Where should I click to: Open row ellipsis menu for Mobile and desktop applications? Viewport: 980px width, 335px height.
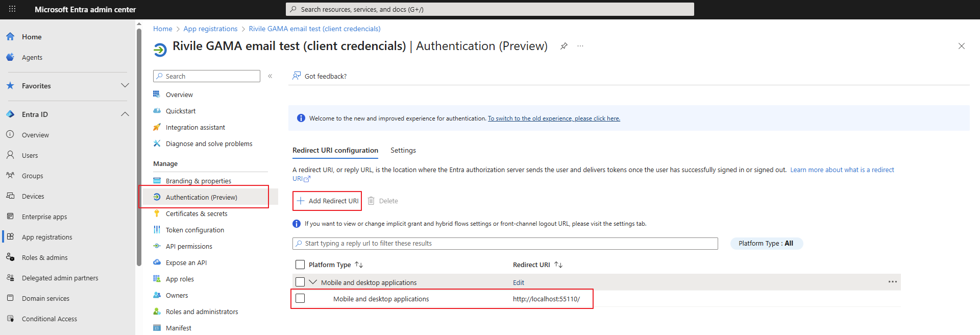(x=893, y=282)
